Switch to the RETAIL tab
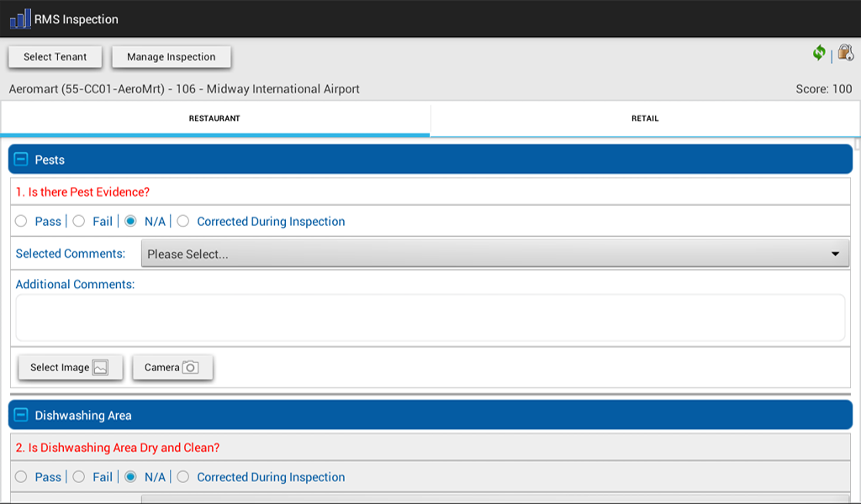This screenshot has width=861, height=504. 645,118
